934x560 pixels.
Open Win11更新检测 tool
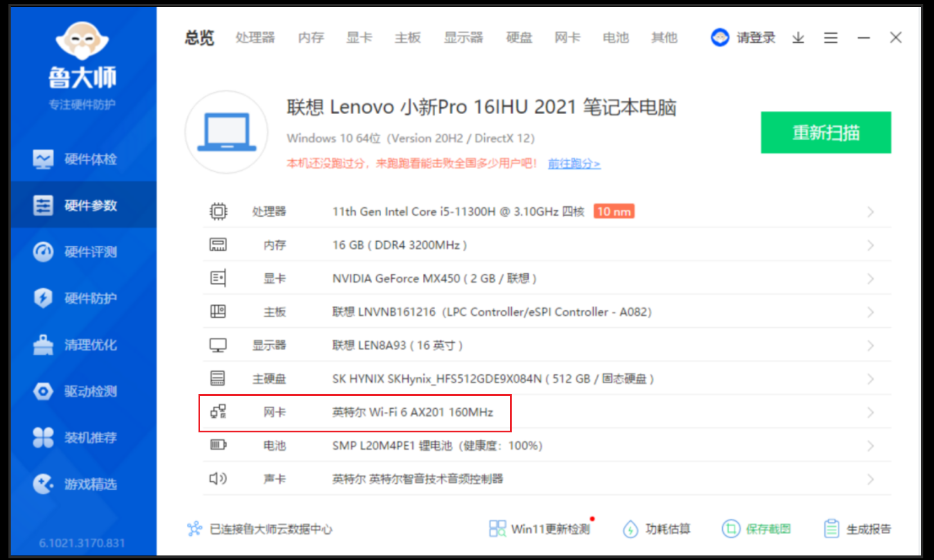coord(540,529)
